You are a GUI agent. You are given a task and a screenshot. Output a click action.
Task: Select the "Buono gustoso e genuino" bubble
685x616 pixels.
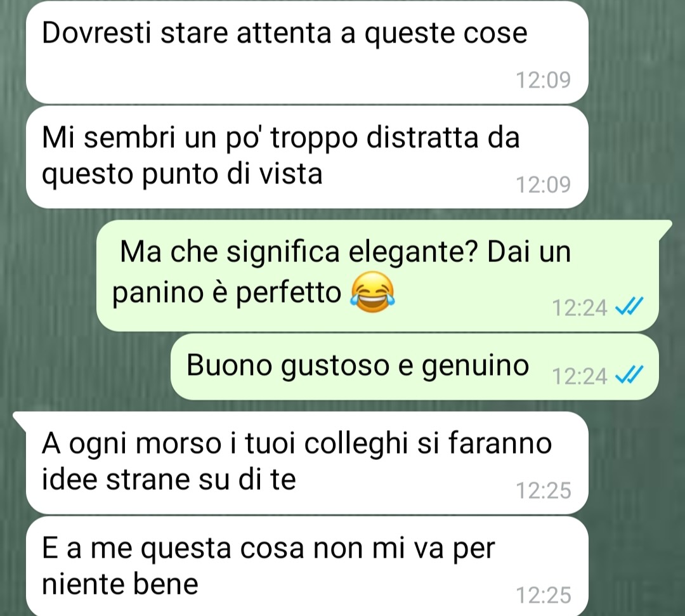coord(414,367)
